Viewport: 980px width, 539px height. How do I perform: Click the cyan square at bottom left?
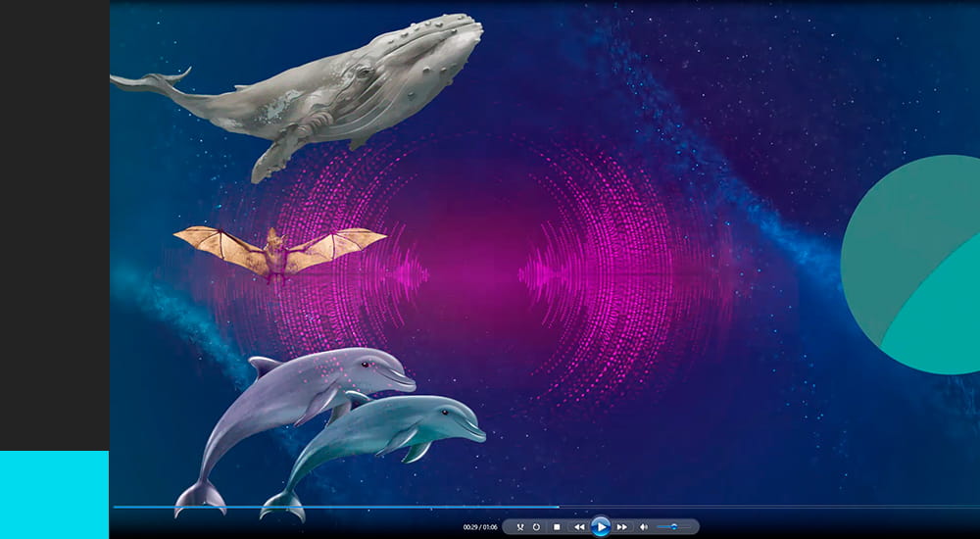(54, 494)
